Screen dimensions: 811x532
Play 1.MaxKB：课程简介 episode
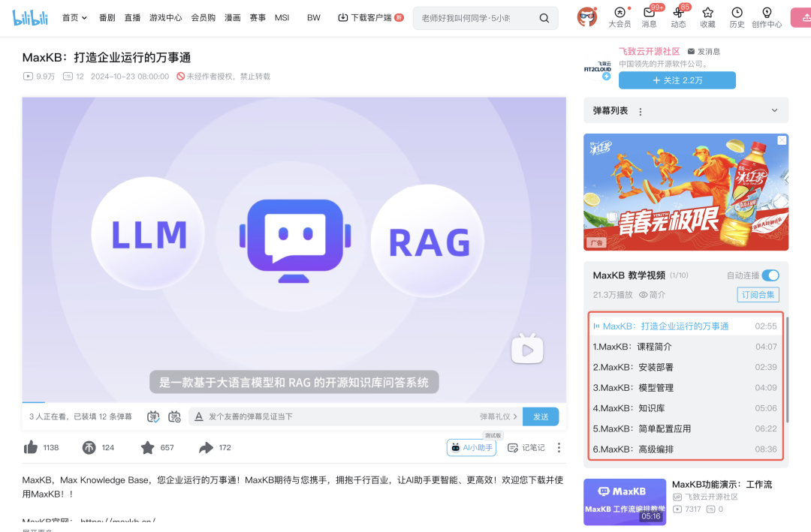685,347
